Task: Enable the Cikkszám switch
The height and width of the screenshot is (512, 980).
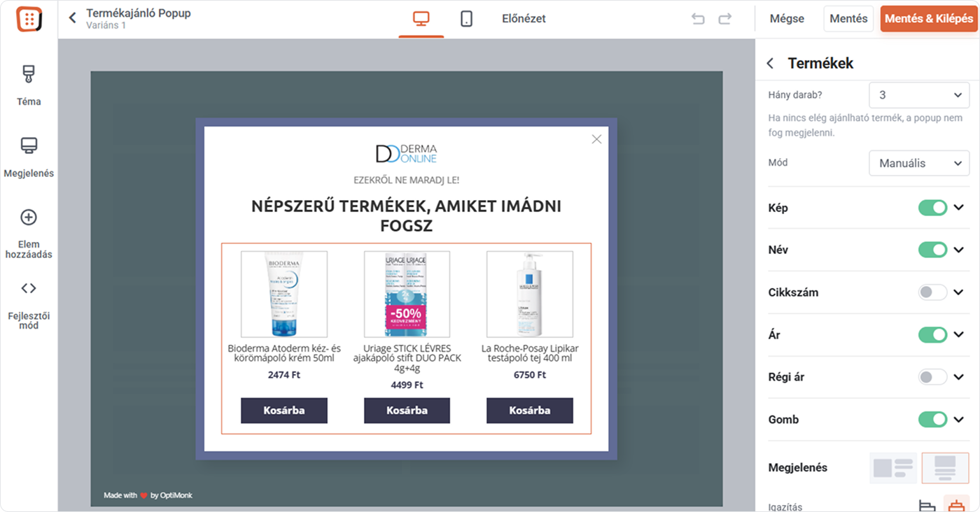Action: coord(932,292)
